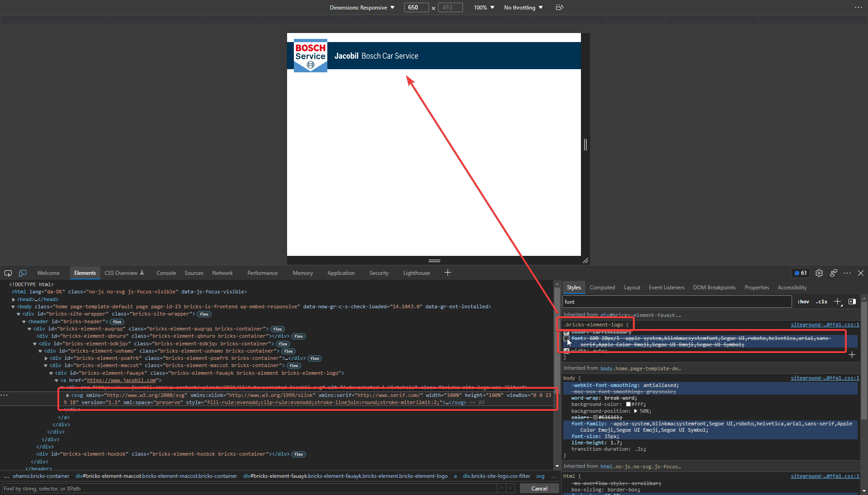Viewport: 868px width, 495px height.
Task: Open the Accessibility pane tab
Action: (x=792, y=288)
